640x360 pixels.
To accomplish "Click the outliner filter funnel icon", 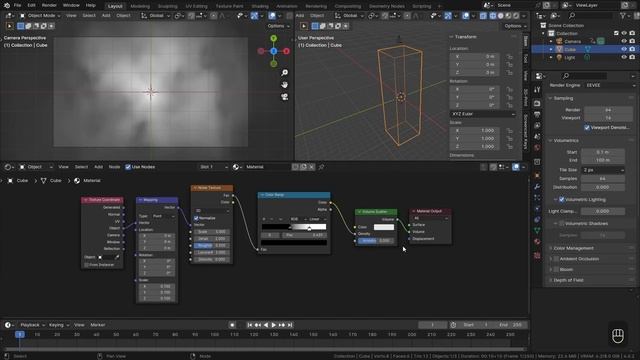I will tap(623, 16).
